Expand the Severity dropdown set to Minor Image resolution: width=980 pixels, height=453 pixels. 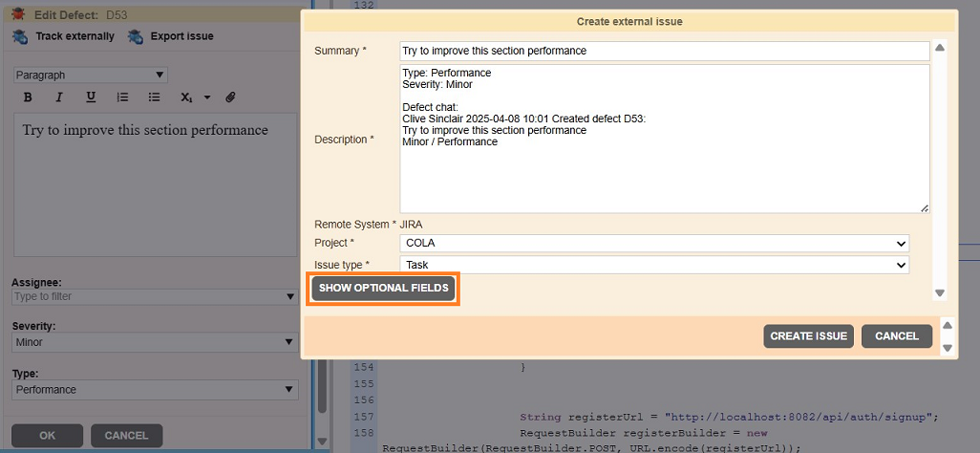pyautogui.click(x=155, y=342)
